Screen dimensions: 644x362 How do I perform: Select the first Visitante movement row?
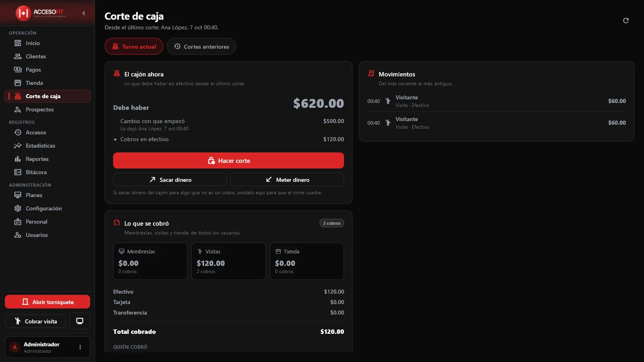[496, 101]
